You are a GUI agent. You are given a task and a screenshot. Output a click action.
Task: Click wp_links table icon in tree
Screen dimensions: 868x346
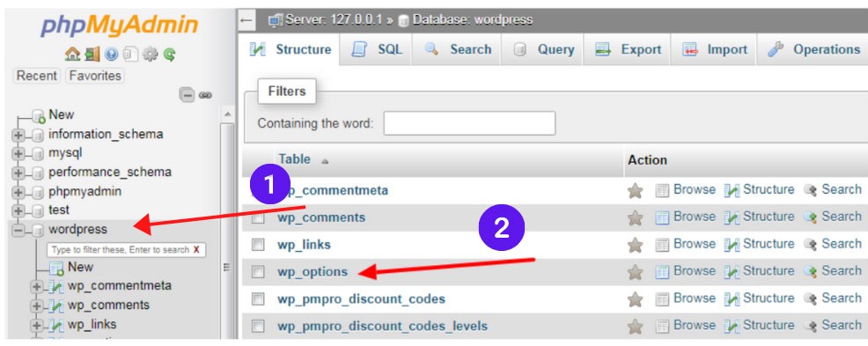coord(55,324)
